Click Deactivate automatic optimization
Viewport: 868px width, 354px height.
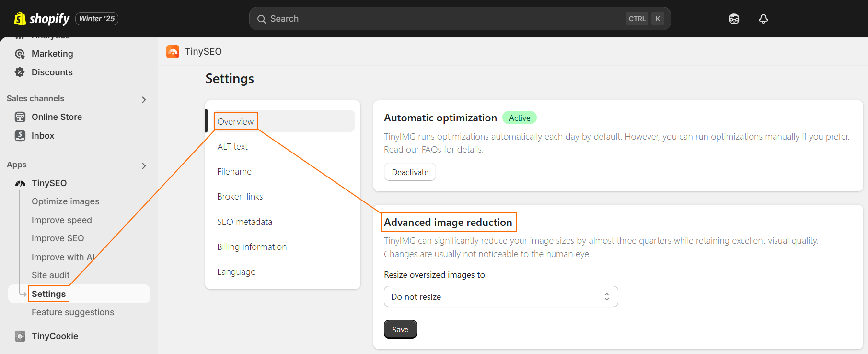(410, 172)
